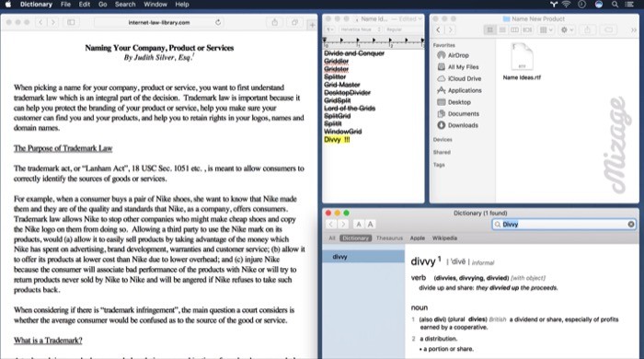Switch Finder to cover flow view
Image resolution: width=644 pixels, height=359 pixels.
pyautogui.click(x=527, y=29)
